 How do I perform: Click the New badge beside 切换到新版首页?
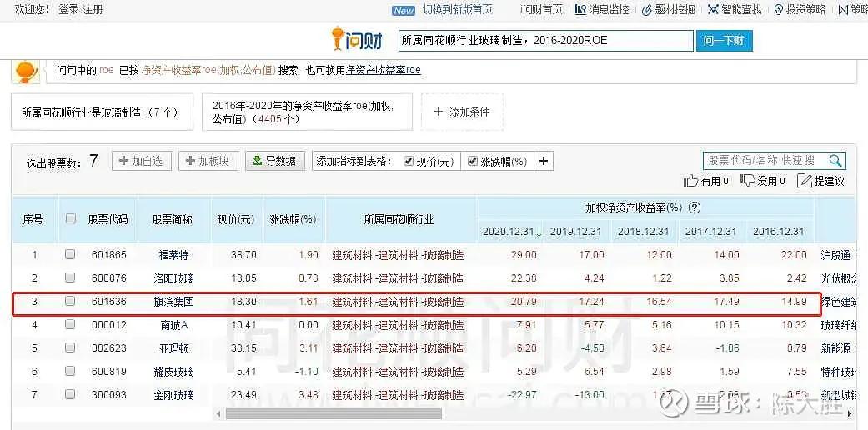point(404,11)
